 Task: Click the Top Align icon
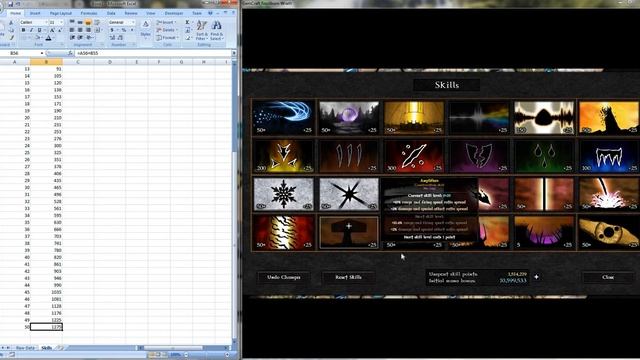(x=72, y=22)
